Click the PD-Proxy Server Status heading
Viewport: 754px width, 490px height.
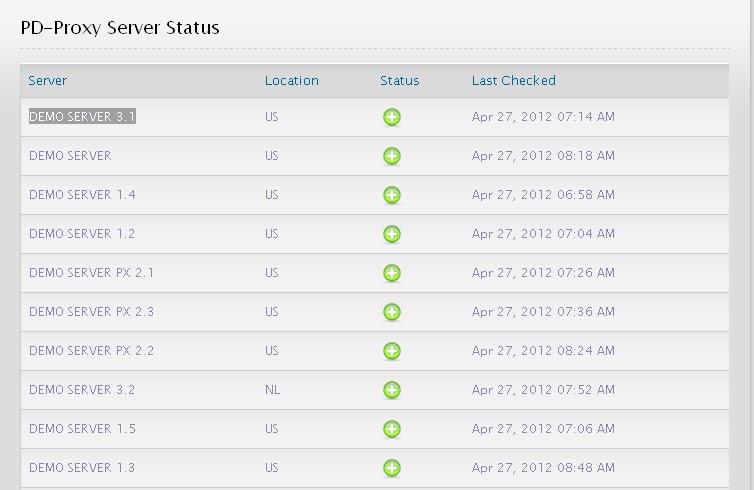(x=120, y=28)
